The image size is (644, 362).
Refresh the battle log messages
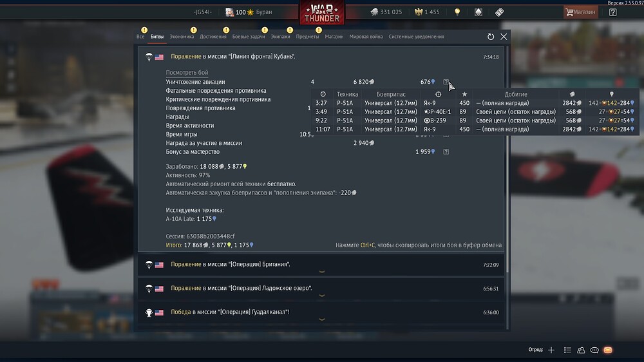tap(490, 37)
